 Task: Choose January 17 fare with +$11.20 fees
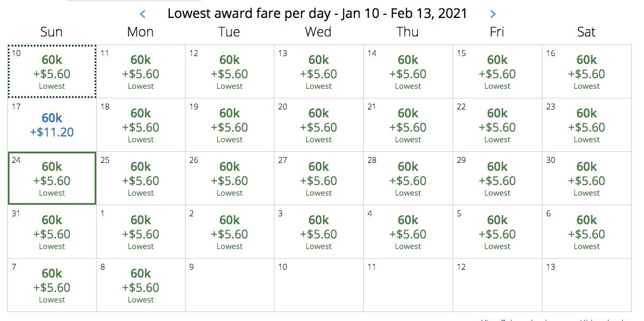(x=52, y=125)
